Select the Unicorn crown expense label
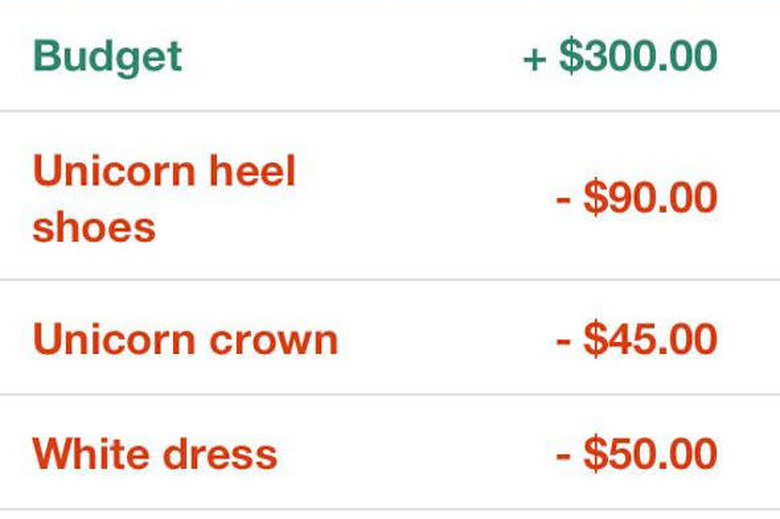Image resolution: width=780 pixels, height=519 pixels. pyautogui.click(x=185, y=340)
